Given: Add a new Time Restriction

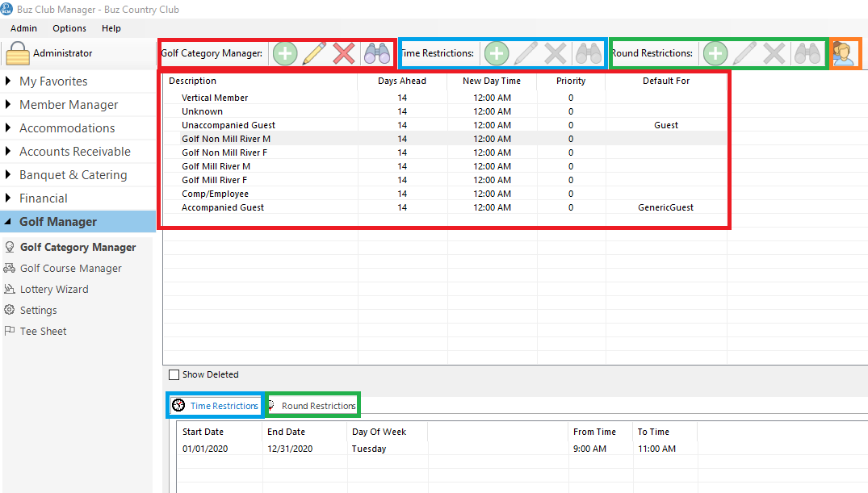Looking at the screenshot, I should coord(496,54).
